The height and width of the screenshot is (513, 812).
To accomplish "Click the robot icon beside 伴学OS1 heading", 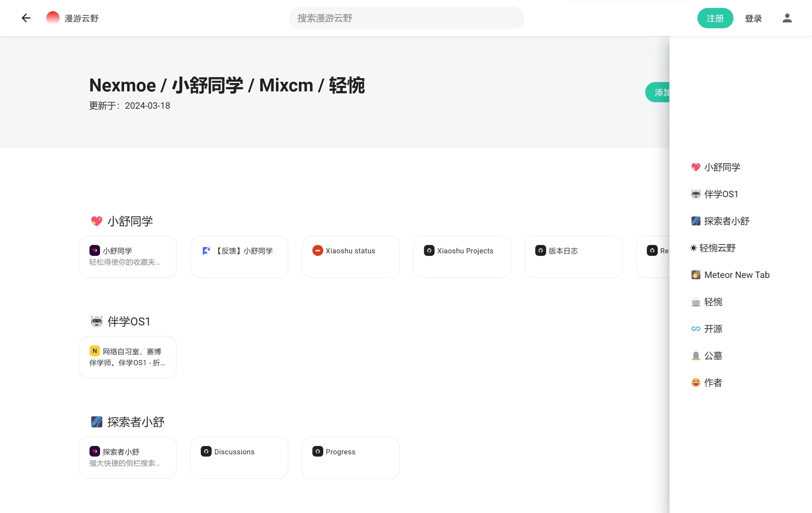I will pyautogui.click(x=97, y=321).
